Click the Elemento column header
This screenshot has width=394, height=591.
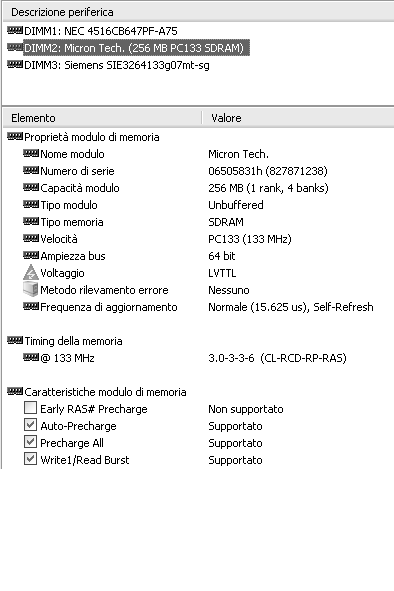[x=102, y=118]
